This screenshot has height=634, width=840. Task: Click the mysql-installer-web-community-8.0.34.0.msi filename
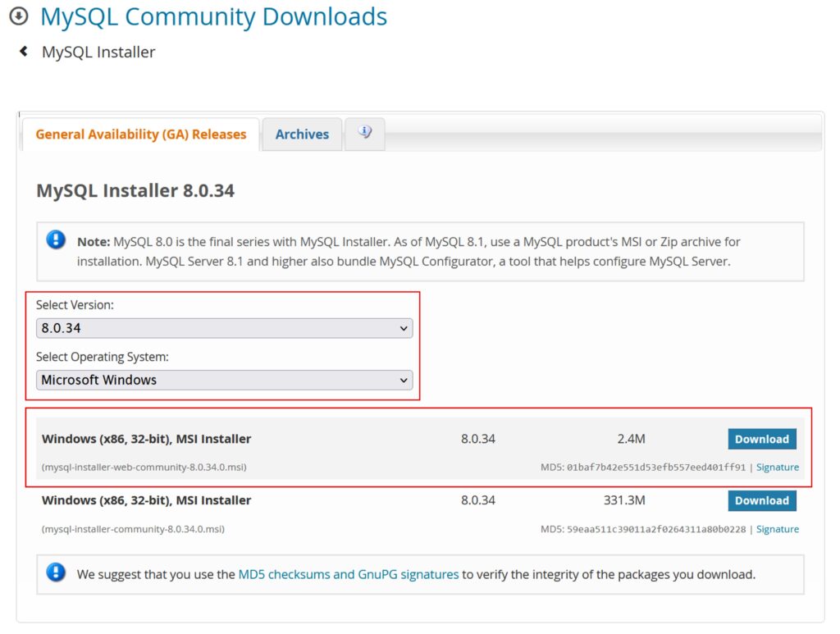coord(144,468)
